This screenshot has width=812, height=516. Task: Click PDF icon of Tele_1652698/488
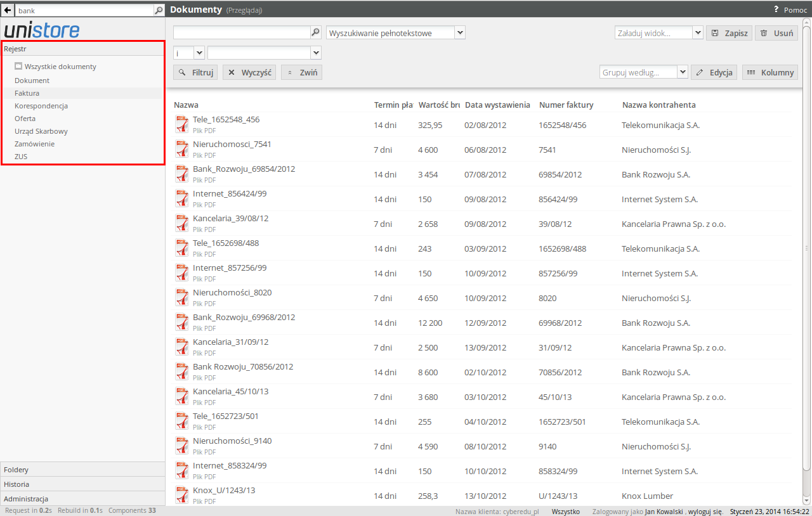(182, 248)
